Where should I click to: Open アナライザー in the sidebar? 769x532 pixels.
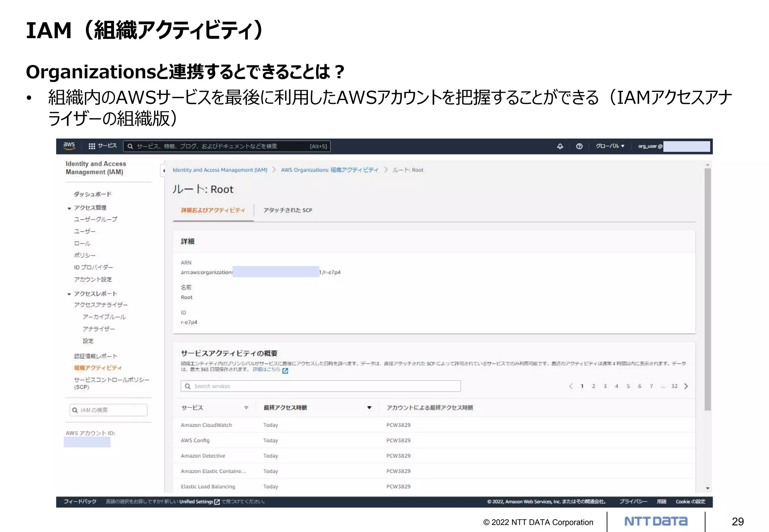click(x=98, y=329)
